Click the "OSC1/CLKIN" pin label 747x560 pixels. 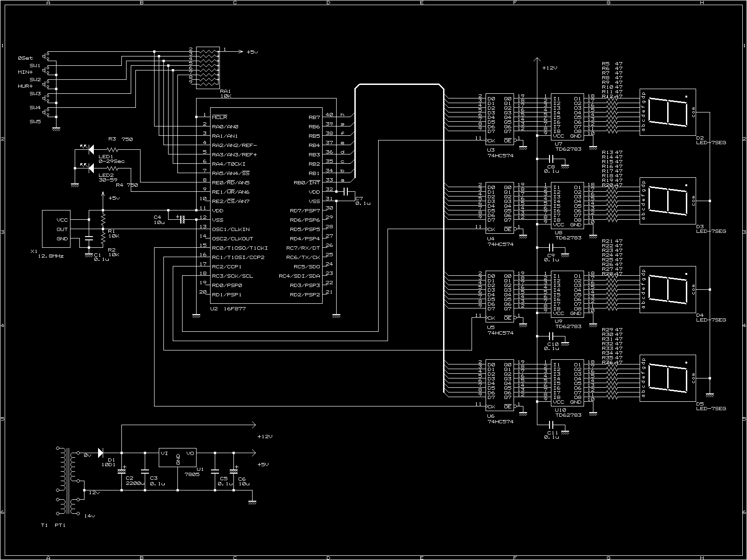(x=231, y=229)
